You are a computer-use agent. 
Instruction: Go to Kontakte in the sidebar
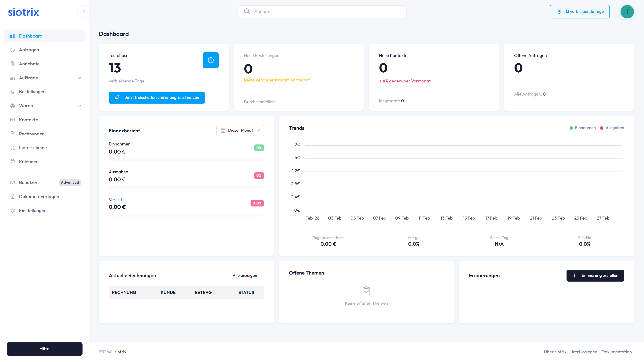(x=29, y=120)
